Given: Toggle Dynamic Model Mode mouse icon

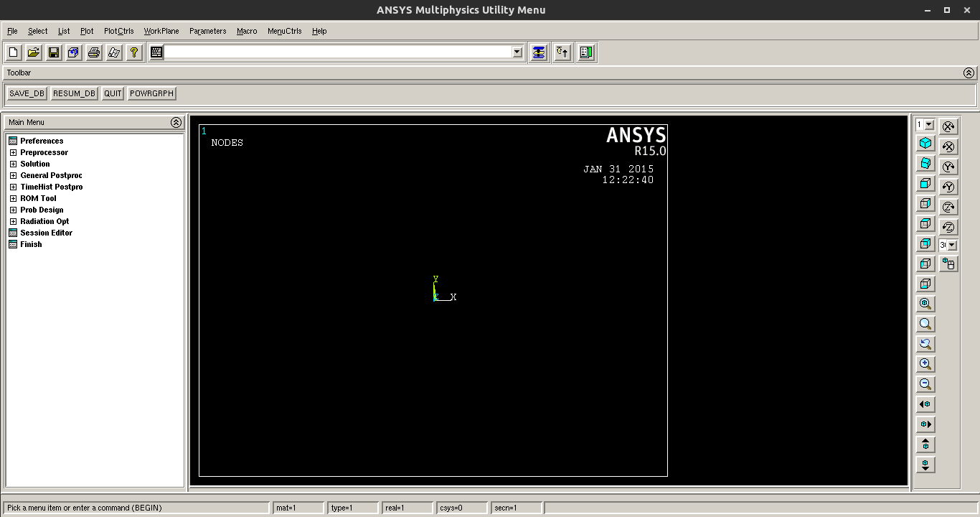Looking at the screenshot, I should [948, 264].
